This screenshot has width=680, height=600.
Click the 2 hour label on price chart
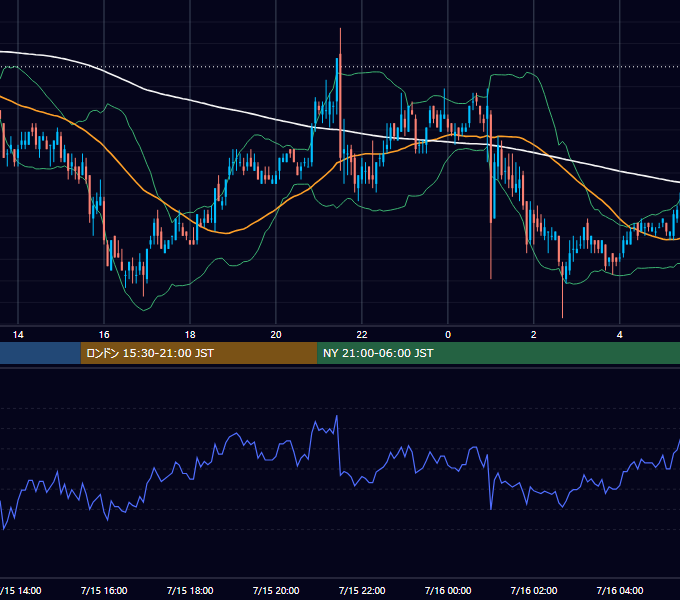[533, 335]
